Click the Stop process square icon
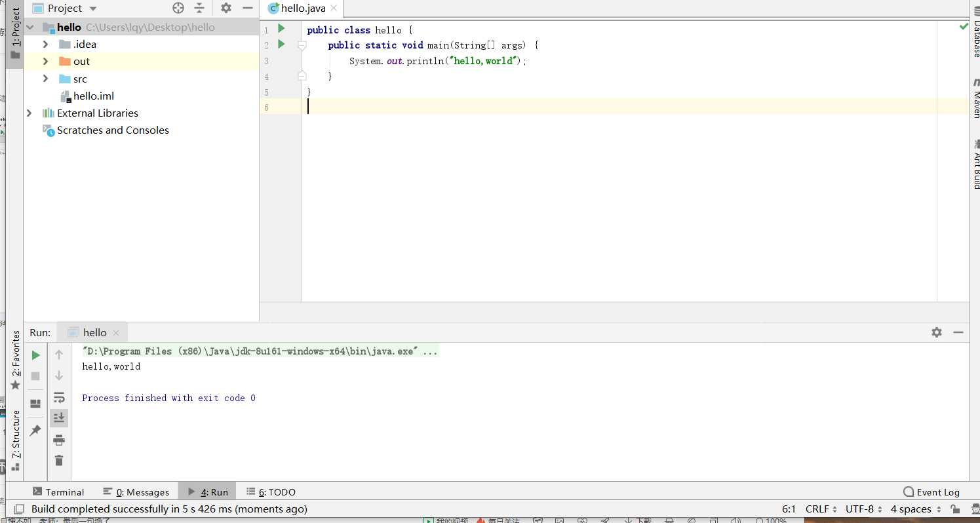This screenshot has width=980, height=523. point(36,376)
